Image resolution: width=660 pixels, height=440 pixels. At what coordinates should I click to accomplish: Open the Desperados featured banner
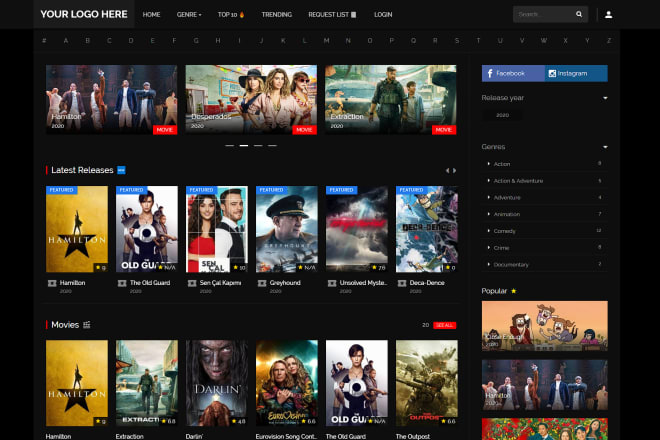tap(251, 100)
